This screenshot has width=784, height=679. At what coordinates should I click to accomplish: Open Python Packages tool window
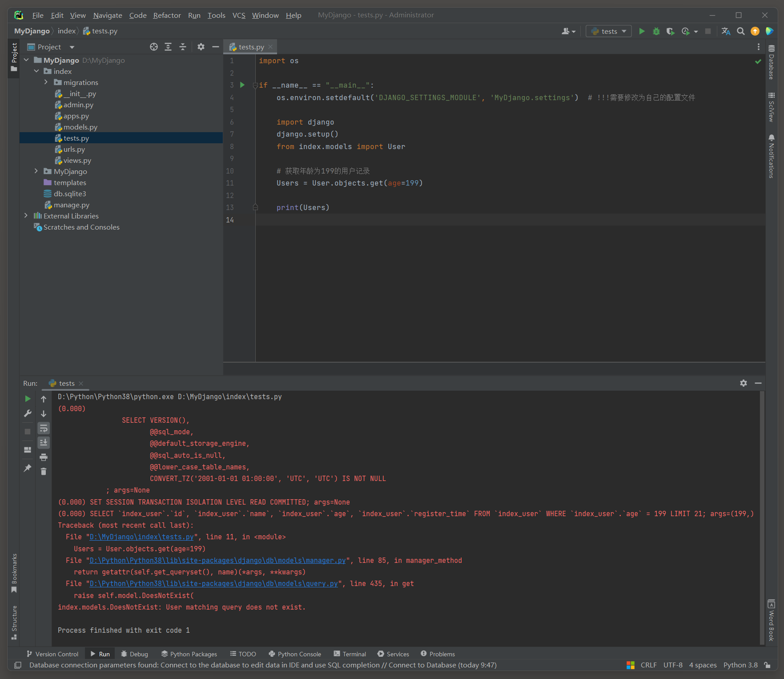click(189, 654)
